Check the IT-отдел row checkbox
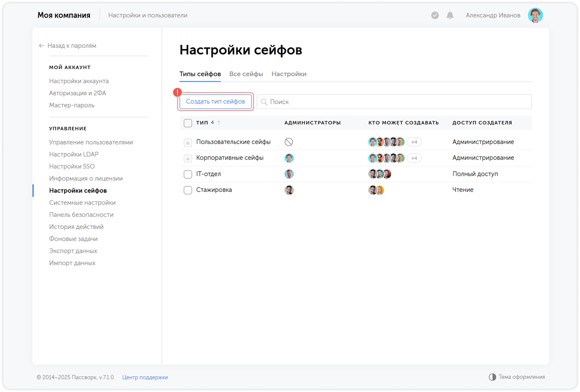The width and height of the screenshot is (580, 392). pos(188,174)
